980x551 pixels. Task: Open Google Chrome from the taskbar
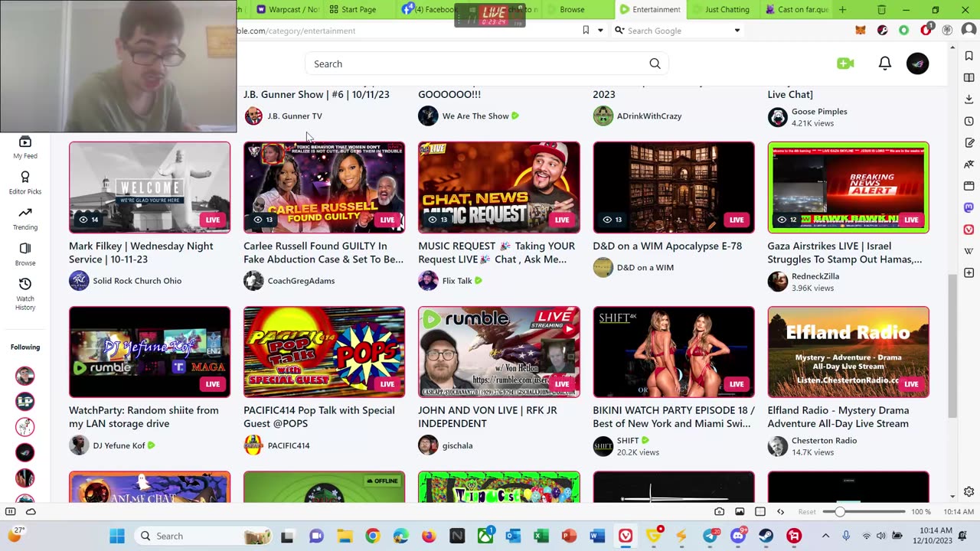[x=372, y=536]
